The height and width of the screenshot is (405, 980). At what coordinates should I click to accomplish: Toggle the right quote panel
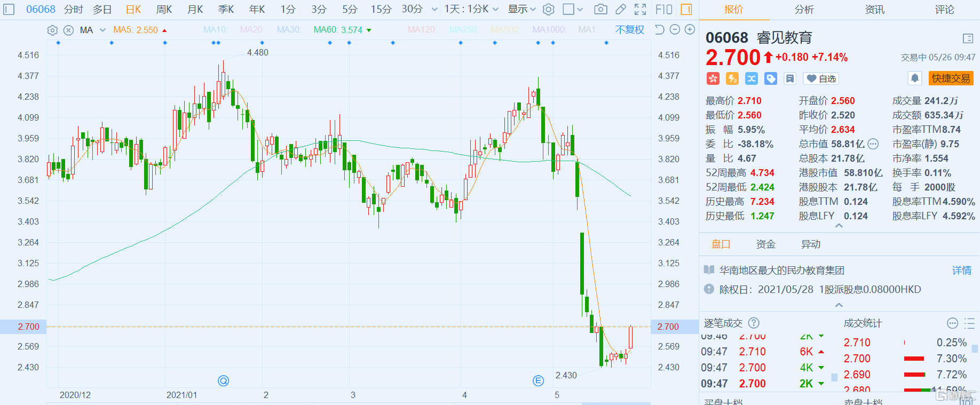[686, 9]
